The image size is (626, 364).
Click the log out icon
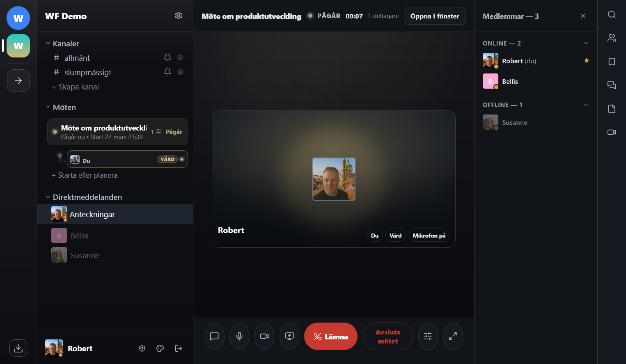pyautogui.click(x=179, y=348)
